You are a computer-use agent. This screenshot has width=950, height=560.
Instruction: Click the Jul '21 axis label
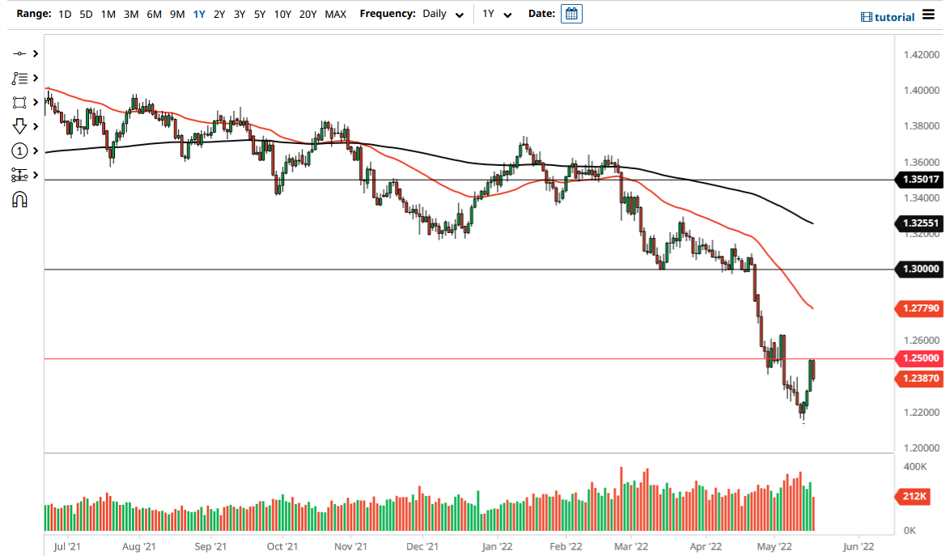pos(66,547)
